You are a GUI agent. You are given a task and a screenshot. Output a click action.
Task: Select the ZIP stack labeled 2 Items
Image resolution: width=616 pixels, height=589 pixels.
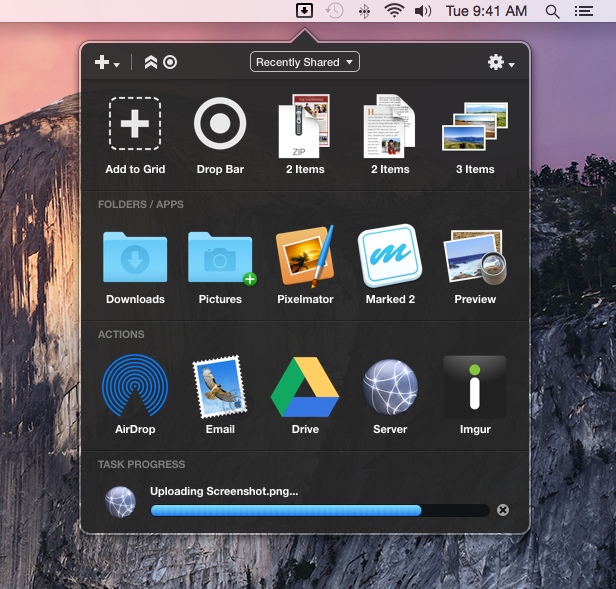(x=304, y=126)
